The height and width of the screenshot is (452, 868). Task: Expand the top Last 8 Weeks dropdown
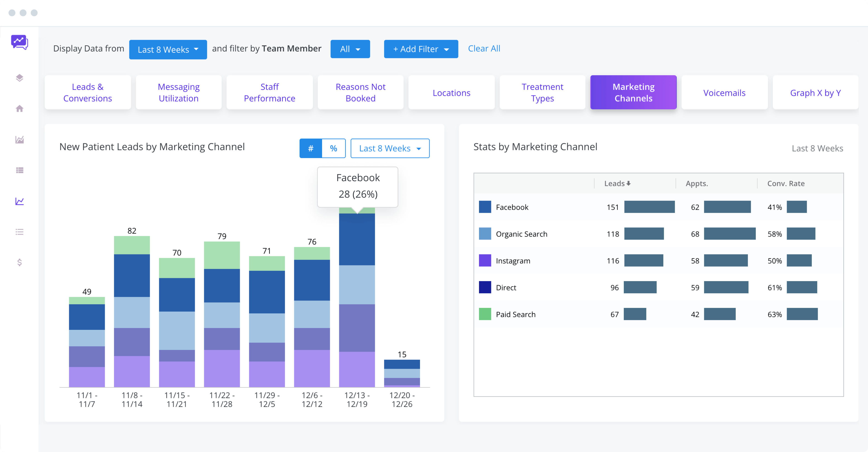[168, 50]
